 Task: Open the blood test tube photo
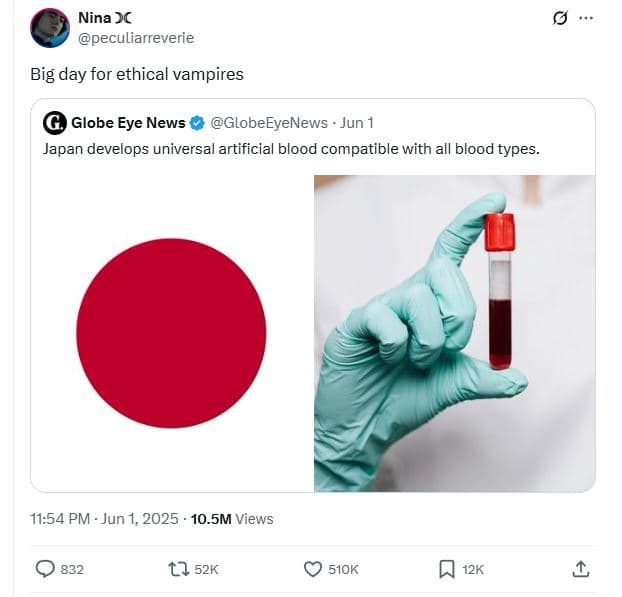click(x=454, y=333)
